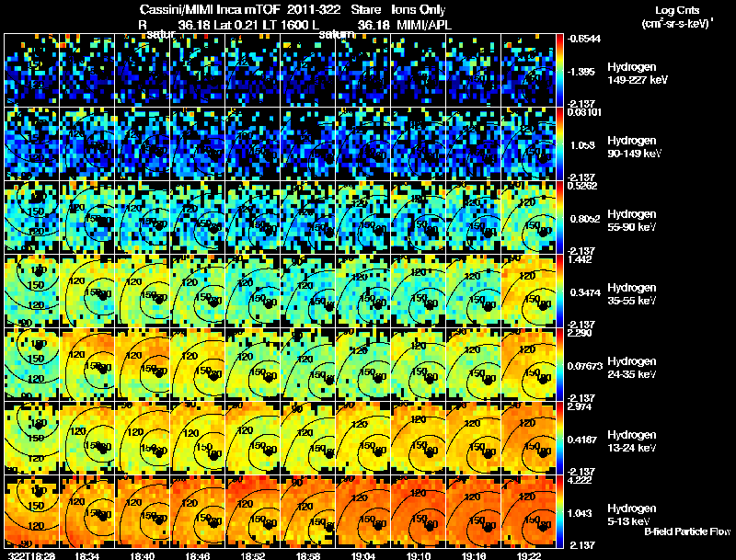This screenshot has width=736, height=560.
Task: Click the color bar beside Hydrogen 24-35 keV
Action: (559, 364)
